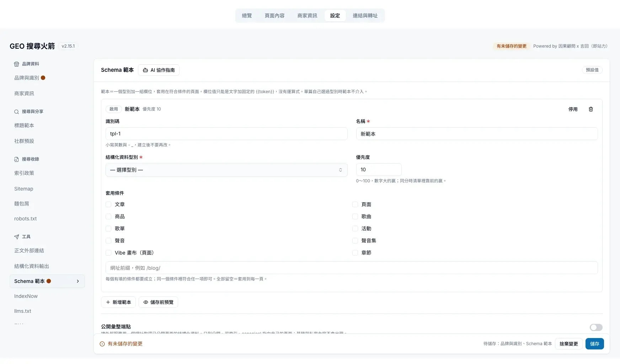The width and height of the screenshot is (620, 364).
Task: Check the 聲音集 checkbox
Action: pos(355,241)
